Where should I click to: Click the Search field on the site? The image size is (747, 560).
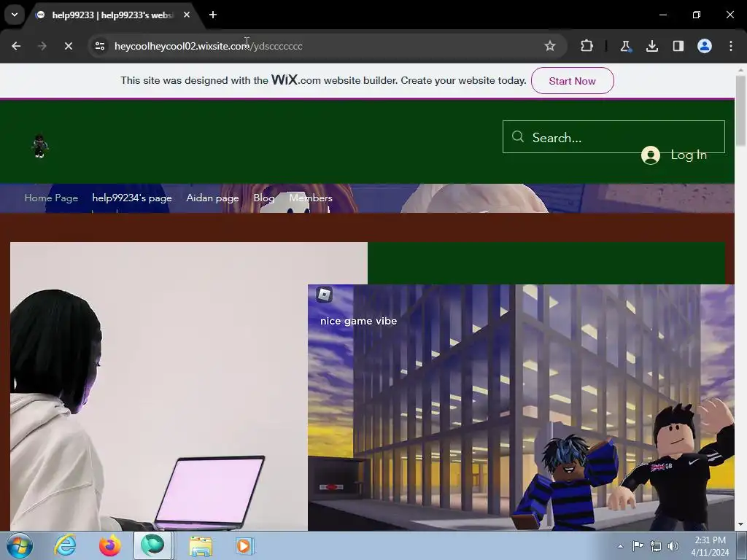click(614, 137)
